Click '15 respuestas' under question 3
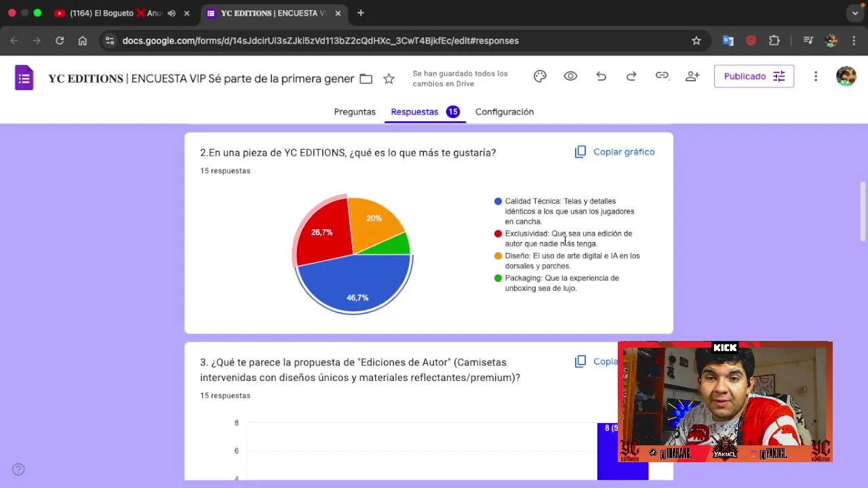 225,396
